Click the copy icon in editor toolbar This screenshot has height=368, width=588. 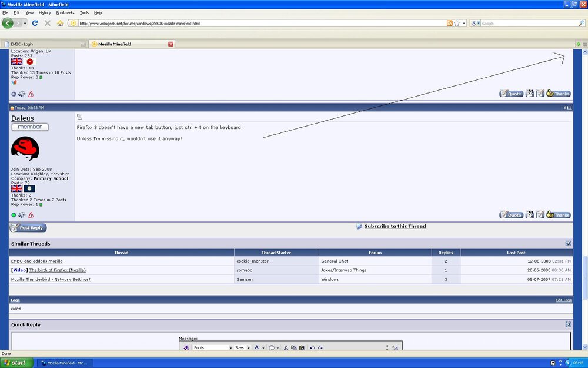293,348
